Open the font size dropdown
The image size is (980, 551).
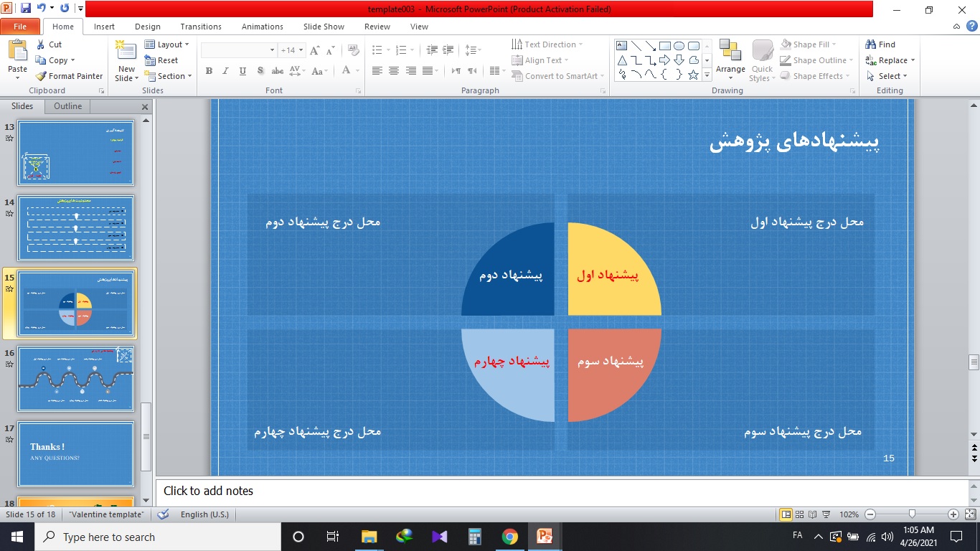[x=301, y=50]
